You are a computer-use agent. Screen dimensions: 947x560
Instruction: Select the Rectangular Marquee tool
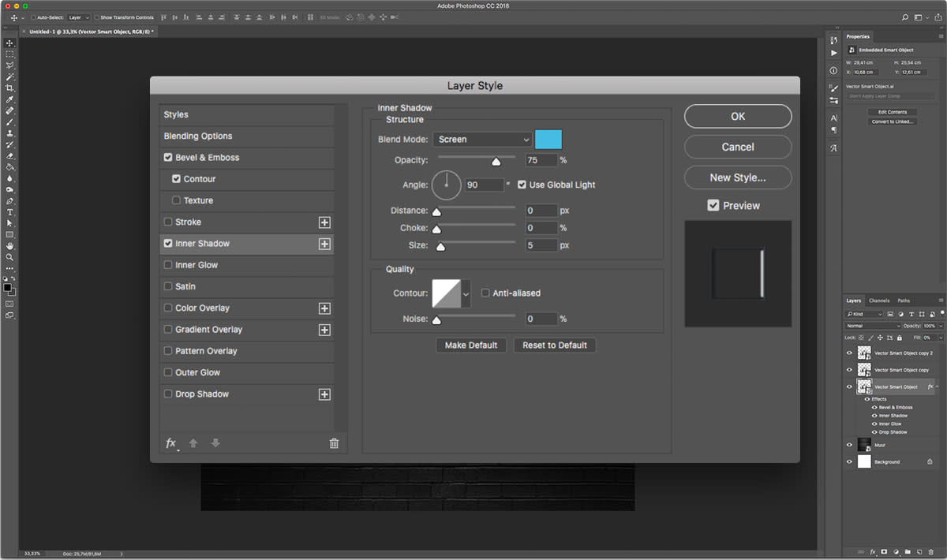pos(9,54)
